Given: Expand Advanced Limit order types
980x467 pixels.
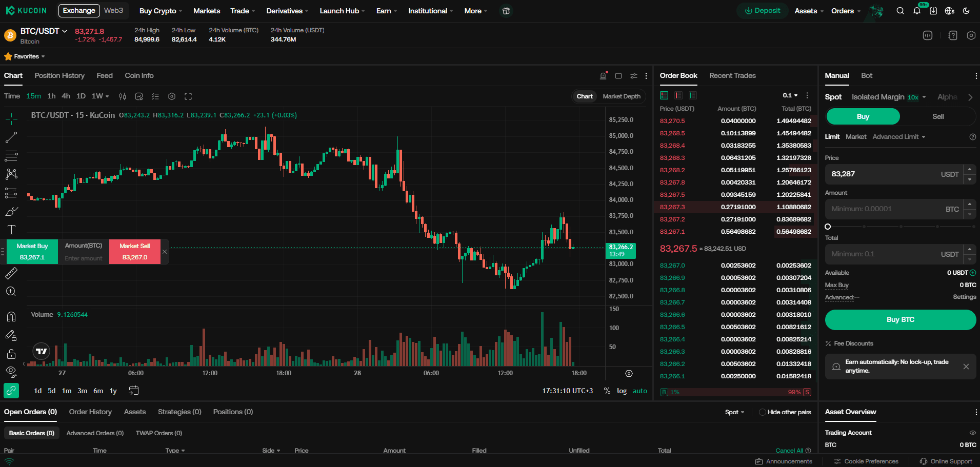Looking at the screenshot, I should point(899,137).
